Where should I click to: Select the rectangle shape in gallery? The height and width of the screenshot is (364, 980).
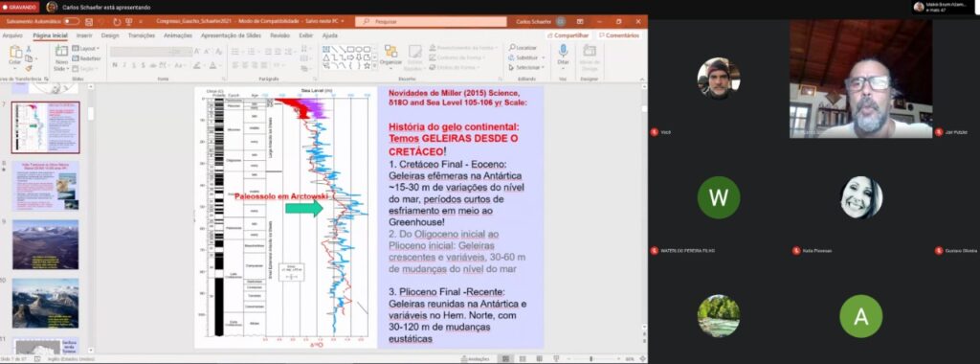(350, 50)
